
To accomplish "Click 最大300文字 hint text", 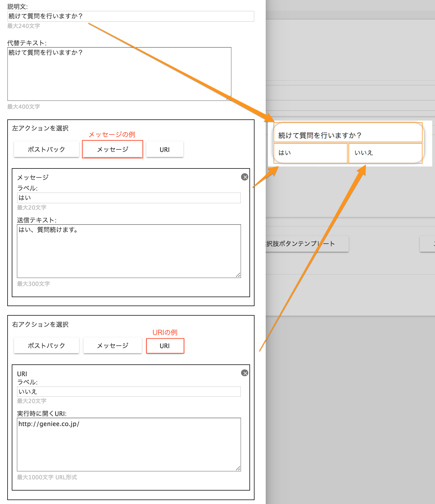I will pyautogui.click(x=33, y=284).
